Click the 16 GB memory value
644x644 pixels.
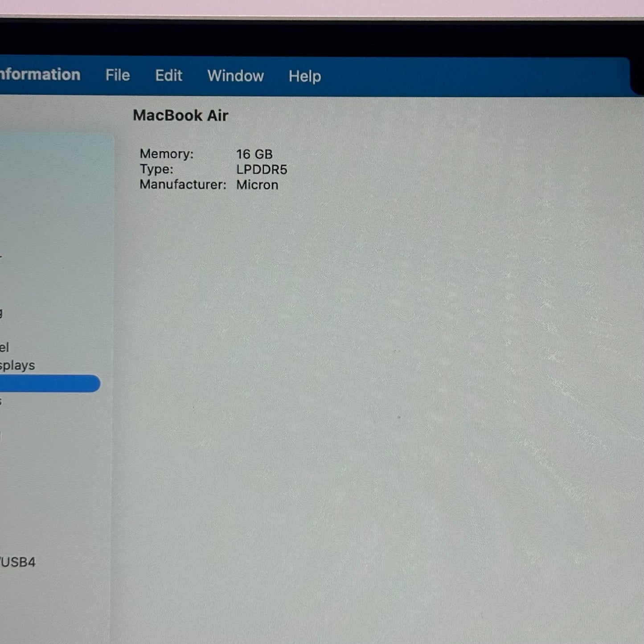(x=254, y=154)
